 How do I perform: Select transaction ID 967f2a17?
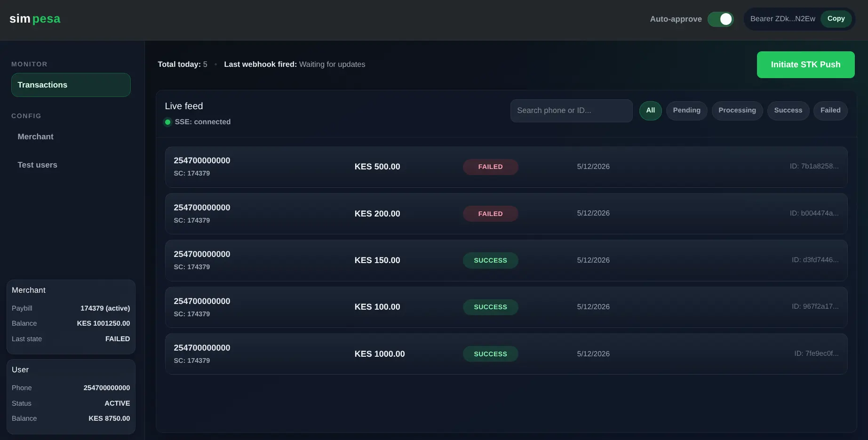(815, 306)
